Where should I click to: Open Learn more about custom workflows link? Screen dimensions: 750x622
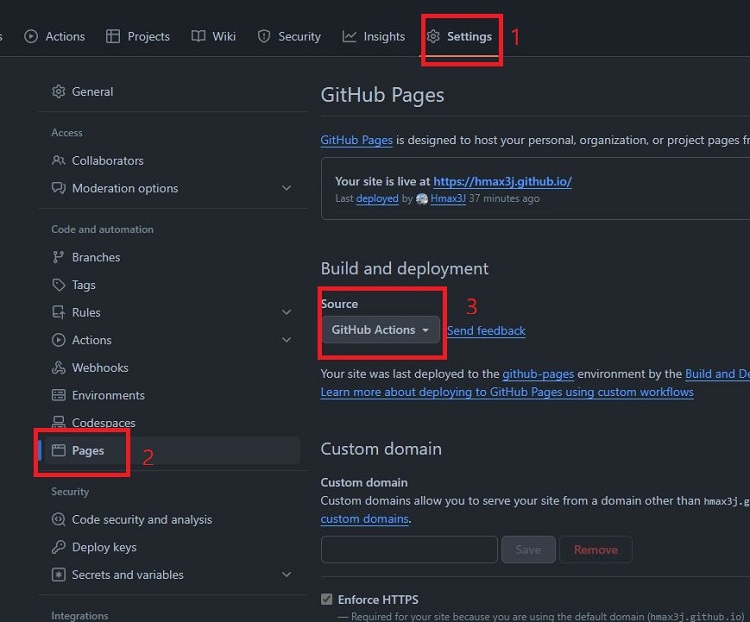coord(507,392)
